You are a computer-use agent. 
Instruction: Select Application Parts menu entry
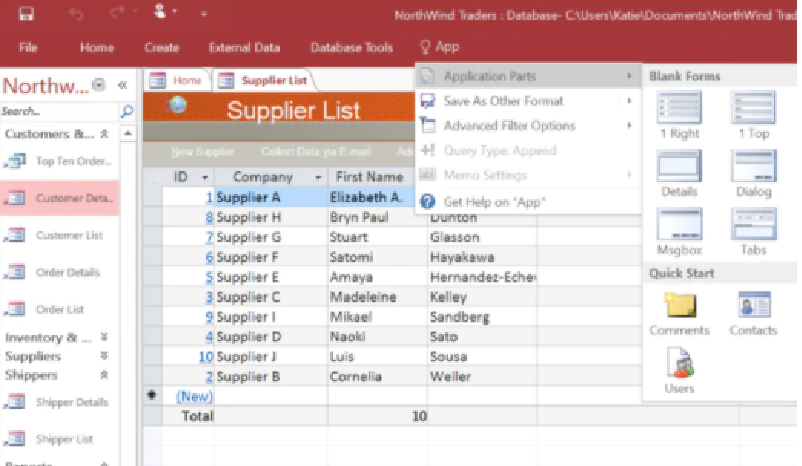point(528,76)
